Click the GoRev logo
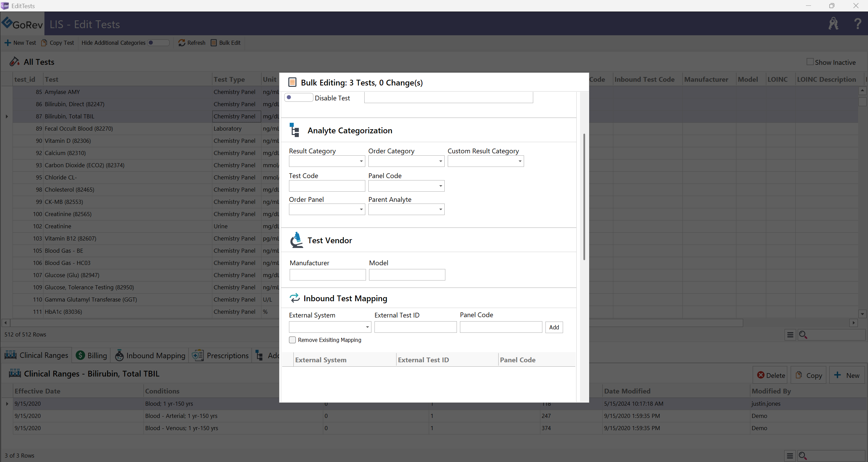This screenshot has width=868, height=462. (x=22, y=24)
